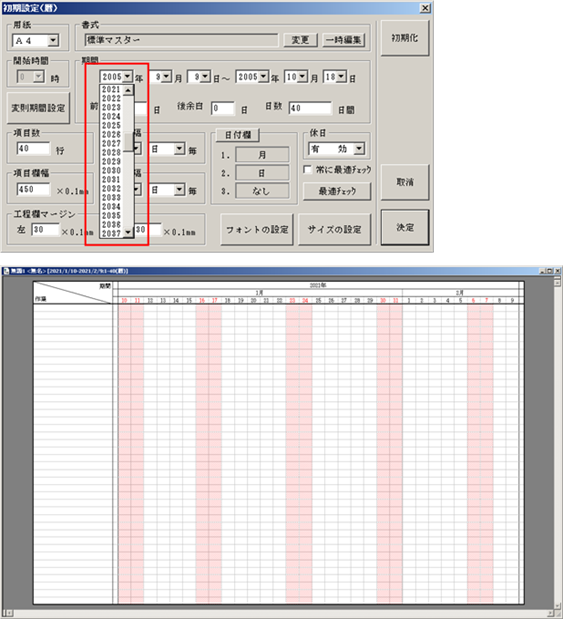
Task: Click the 最適チェック button
Action: coord(337,191)
